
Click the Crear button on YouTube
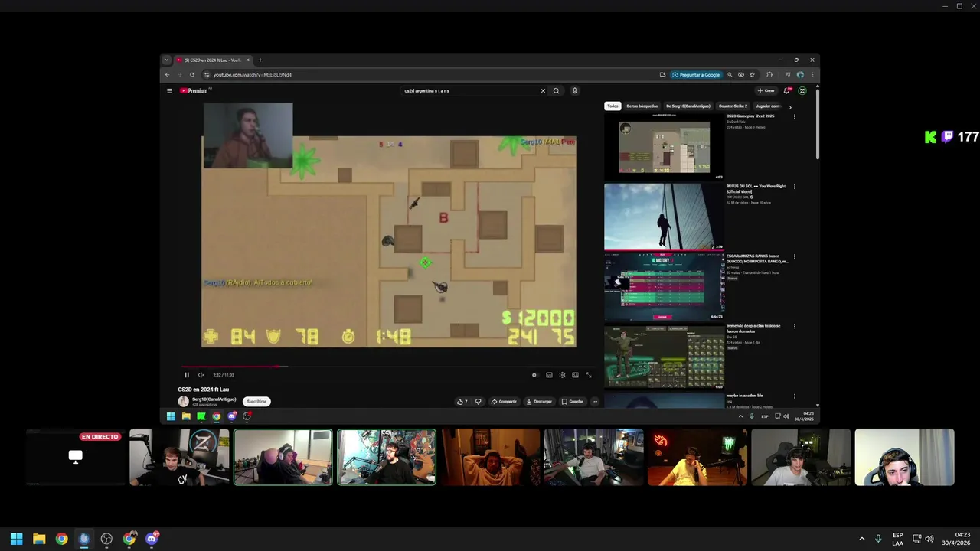(766, 90)
